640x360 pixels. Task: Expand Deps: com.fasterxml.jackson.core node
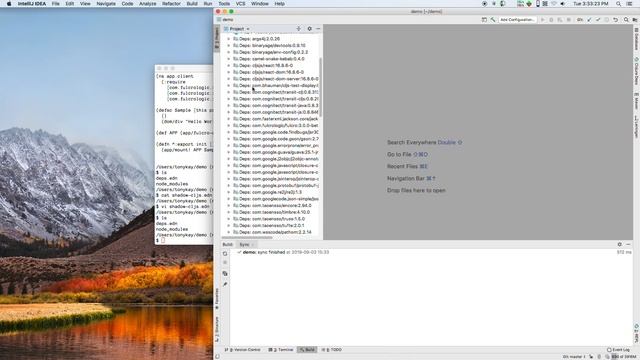pos(229,119)
